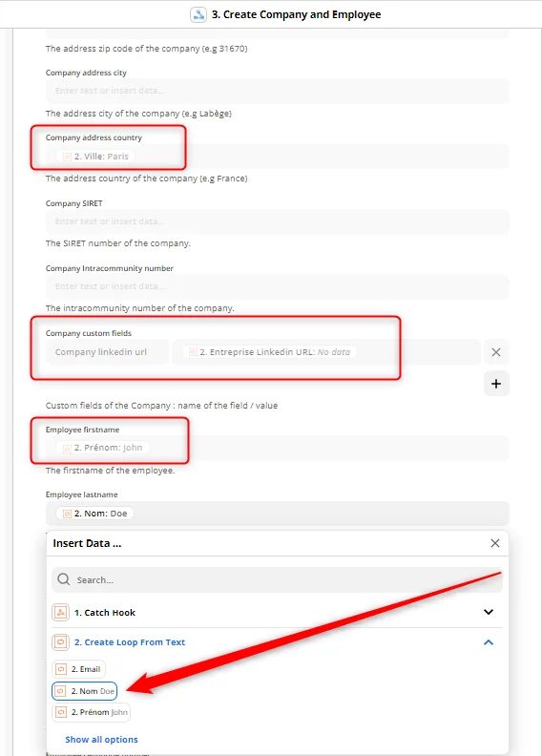Click the Ville: Paris pill in country field

coord(95,157)
